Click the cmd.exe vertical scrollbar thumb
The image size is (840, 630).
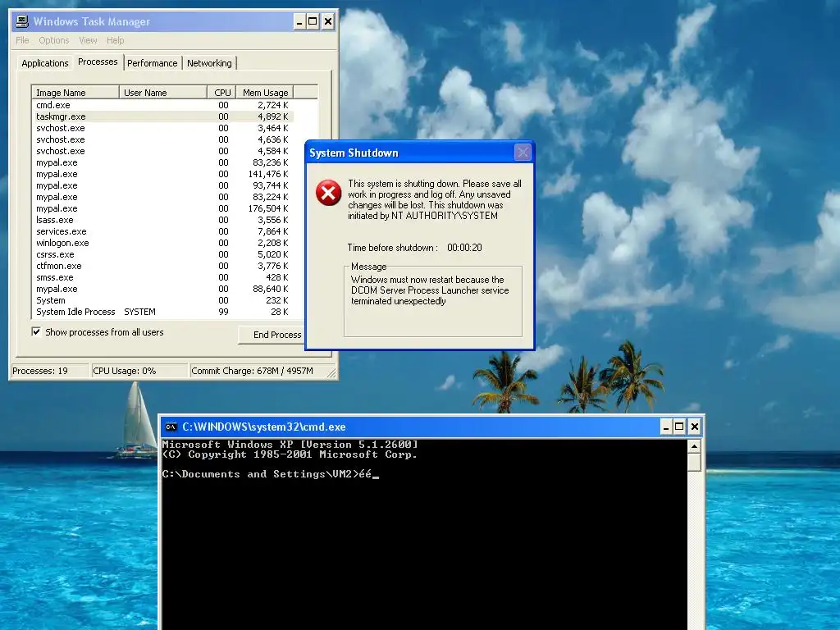coord(694,463)
